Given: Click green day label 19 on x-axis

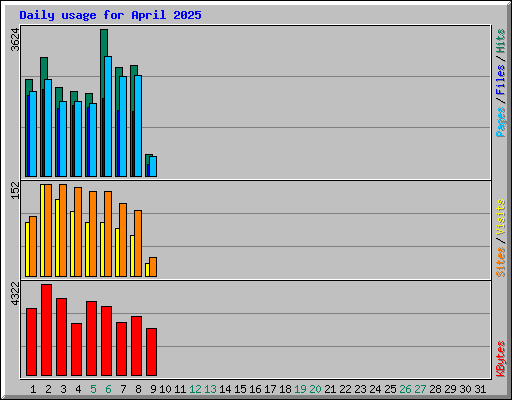Looking at the screenshot, I should [x=300, y=389].
